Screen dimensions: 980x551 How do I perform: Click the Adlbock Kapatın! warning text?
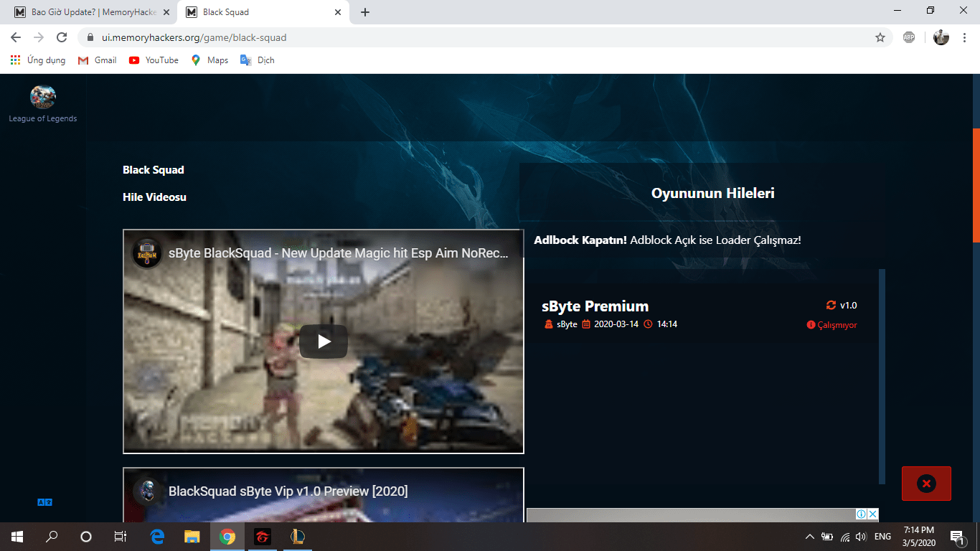(580, 240)
